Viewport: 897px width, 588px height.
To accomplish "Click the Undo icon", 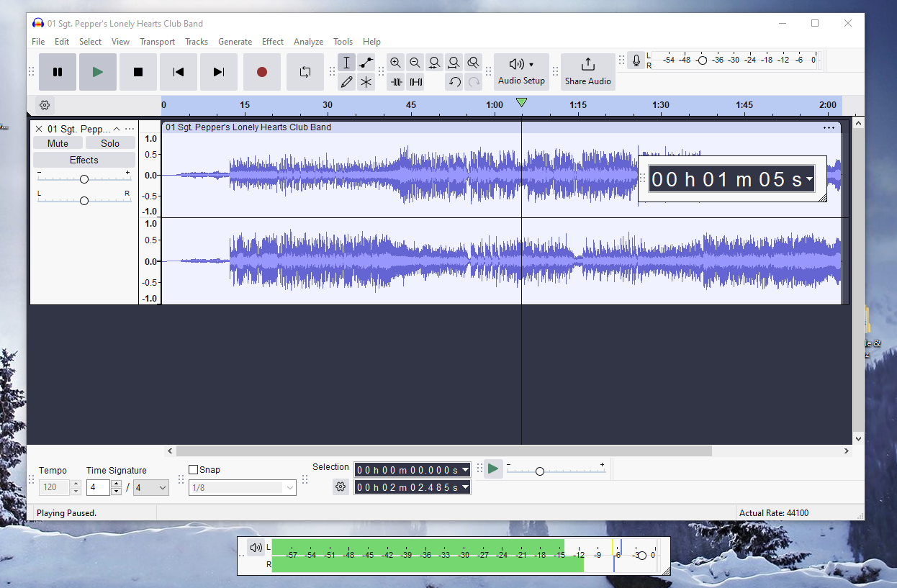I will (x=454, y=82).
